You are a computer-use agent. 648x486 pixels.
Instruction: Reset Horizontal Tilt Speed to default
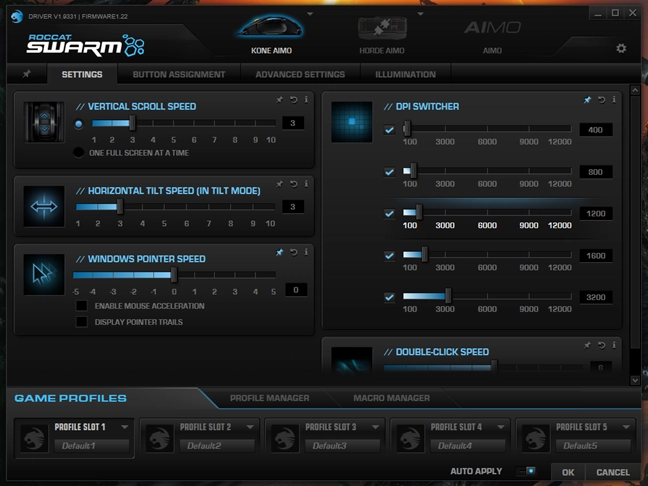pos(293,184)
